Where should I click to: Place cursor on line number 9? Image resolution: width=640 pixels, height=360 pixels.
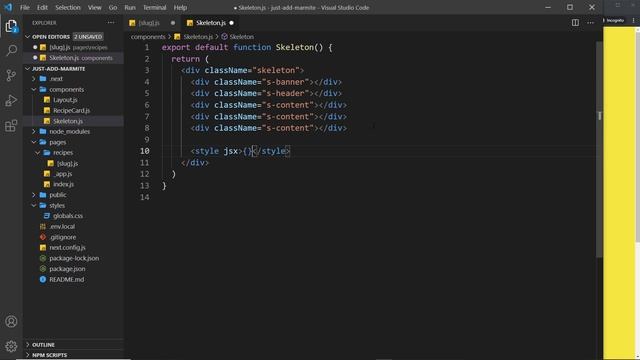(x=147, y=140)
